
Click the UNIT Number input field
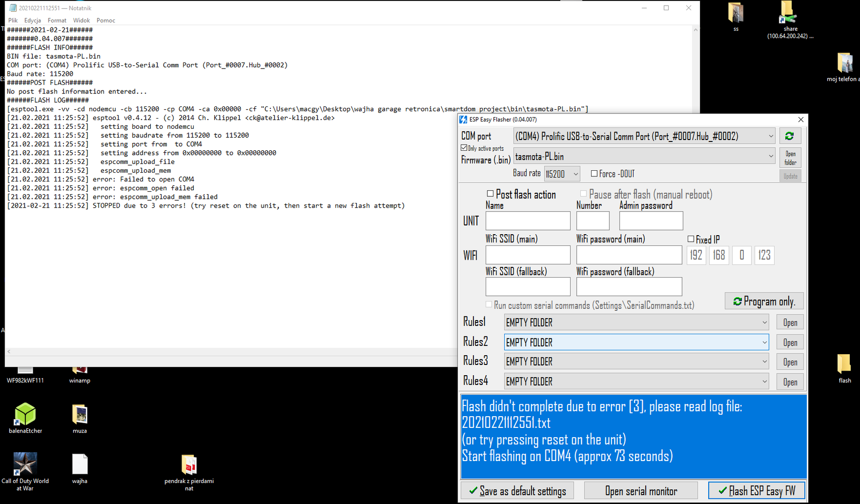592,221
